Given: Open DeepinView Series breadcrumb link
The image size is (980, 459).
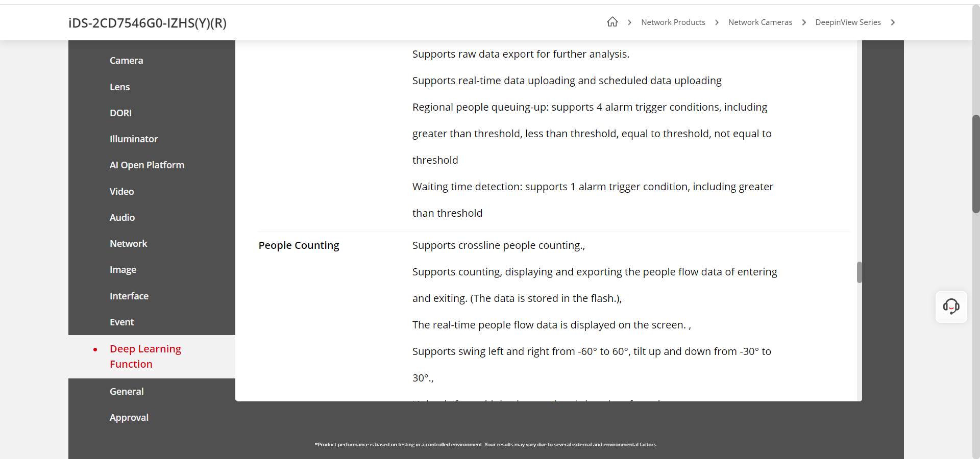Looking at the screenshot, I should tap(848, 22).
